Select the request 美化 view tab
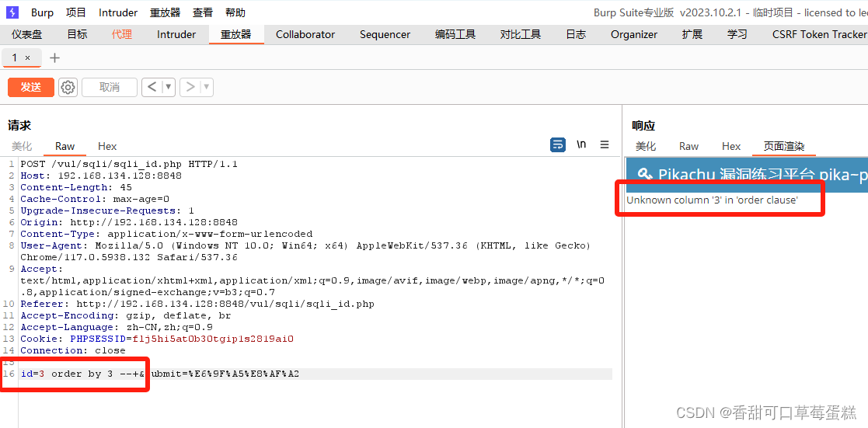868x428 pixels. coord(22,146)
